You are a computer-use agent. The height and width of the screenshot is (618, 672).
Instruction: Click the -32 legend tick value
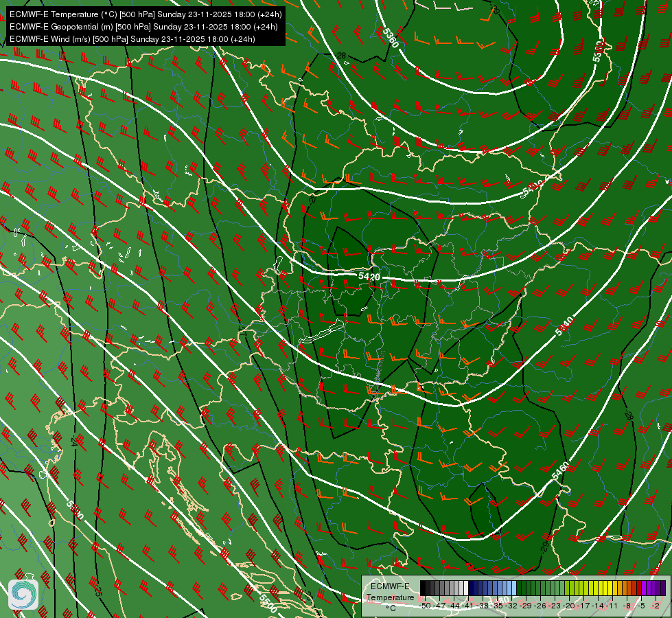coord(511,606)
